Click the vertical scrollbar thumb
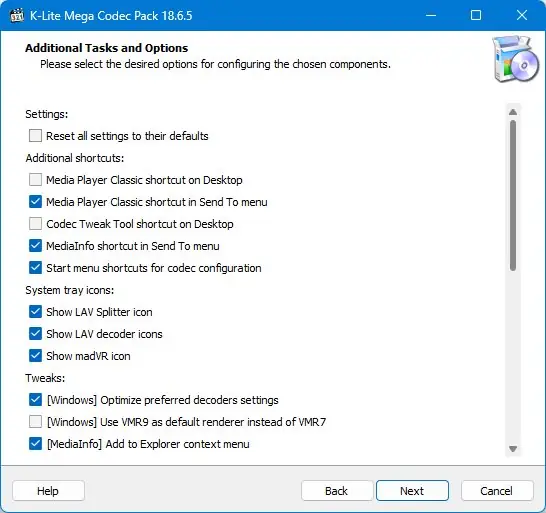This screenshot has height=513, width=546. (x=513, y=195)
